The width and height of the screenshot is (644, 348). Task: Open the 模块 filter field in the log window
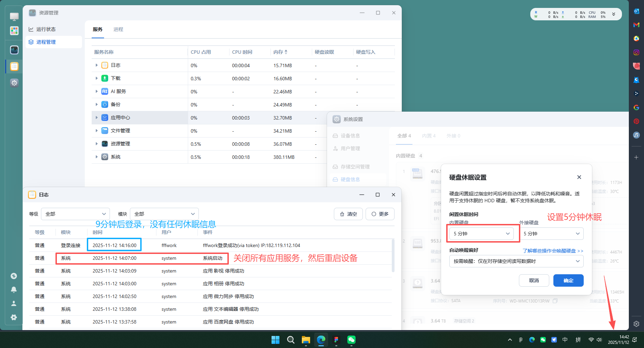pyautogui.click(x=164, y=214)
